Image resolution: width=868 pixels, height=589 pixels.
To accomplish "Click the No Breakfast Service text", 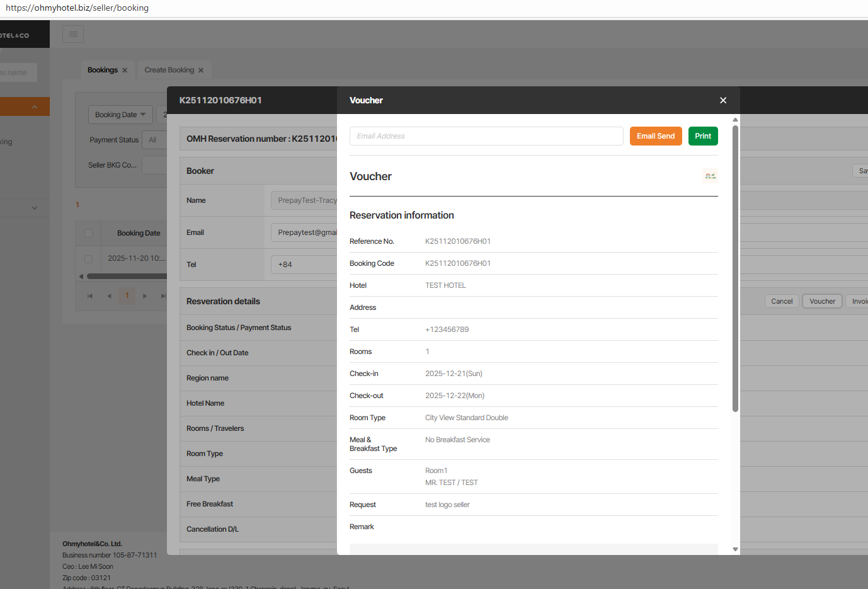I will [x=457, y=440].
